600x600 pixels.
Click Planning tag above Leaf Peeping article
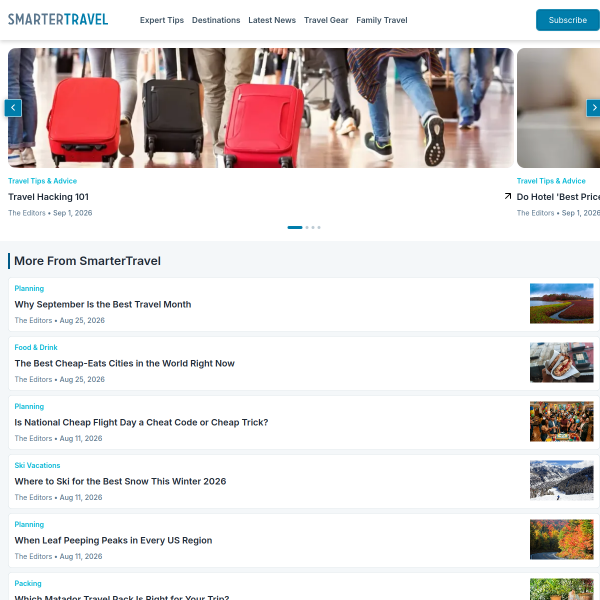pos(29,524)
